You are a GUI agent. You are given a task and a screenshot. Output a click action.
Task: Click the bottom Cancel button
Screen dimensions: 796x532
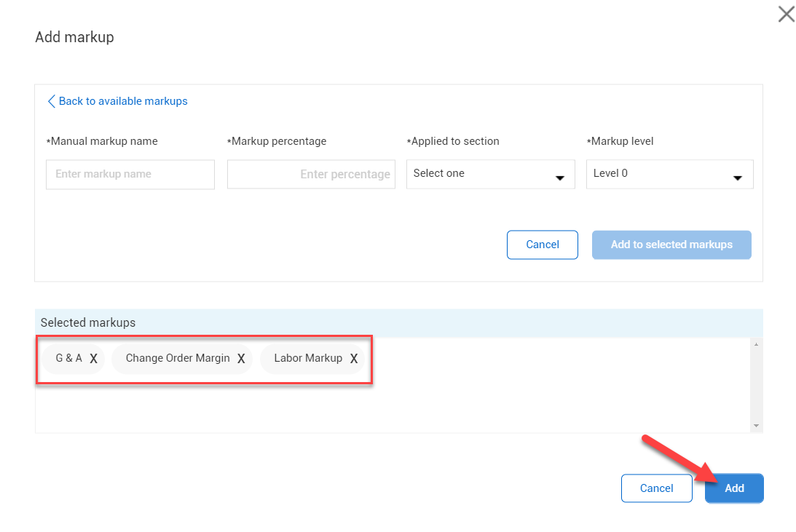(x=656, y=488)
